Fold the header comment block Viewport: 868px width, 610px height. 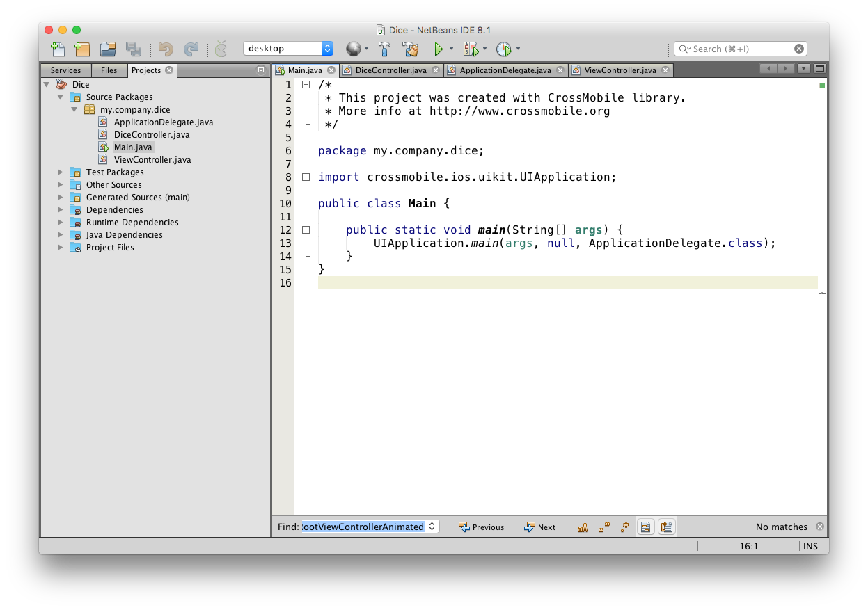[306, 84]
